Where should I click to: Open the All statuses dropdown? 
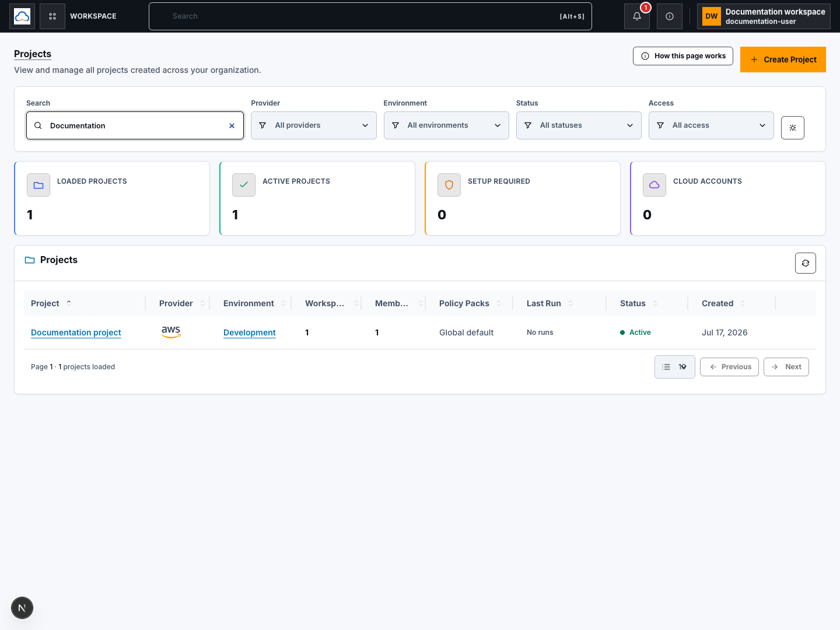(x=579, y=125)
